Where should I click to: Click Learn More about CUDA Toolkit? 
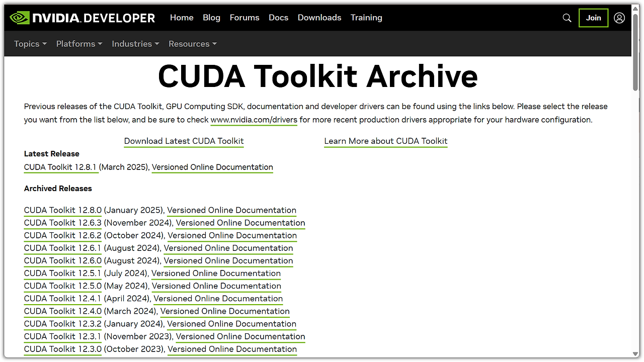point(385,141)
